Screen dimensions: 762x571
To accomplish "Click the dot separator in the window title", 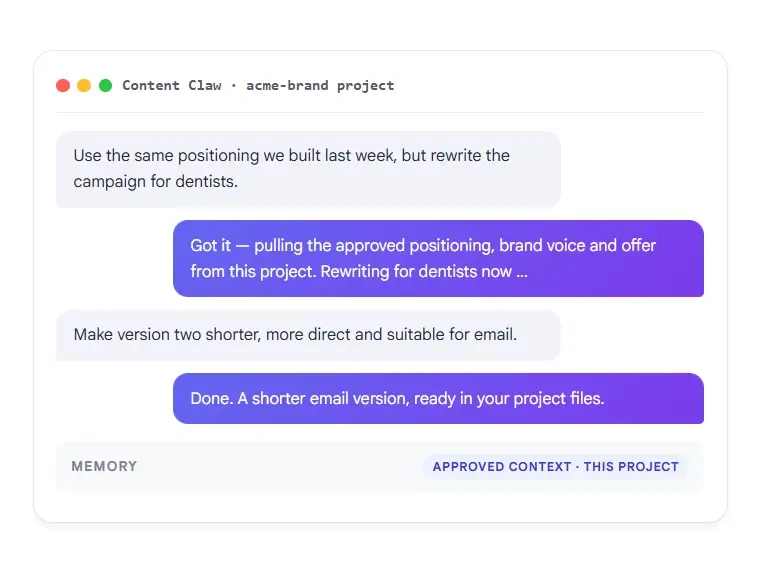I will pyautogui.click(x=234, y=86).
